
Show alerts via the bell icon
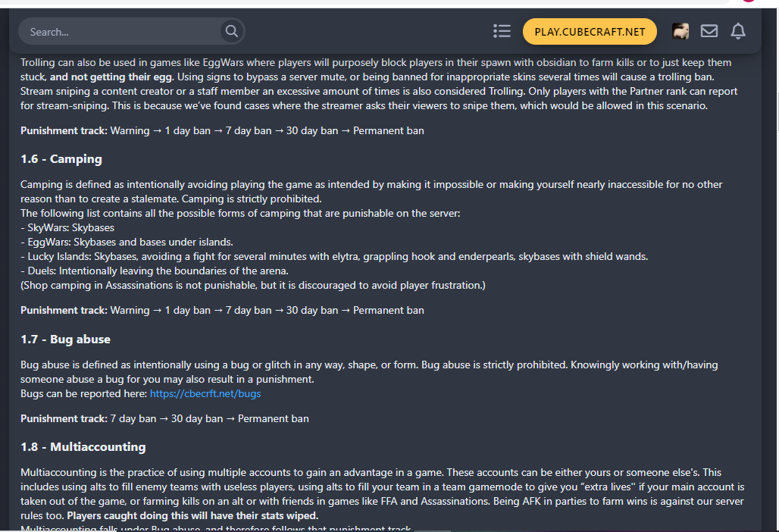[x=738, y=31]
